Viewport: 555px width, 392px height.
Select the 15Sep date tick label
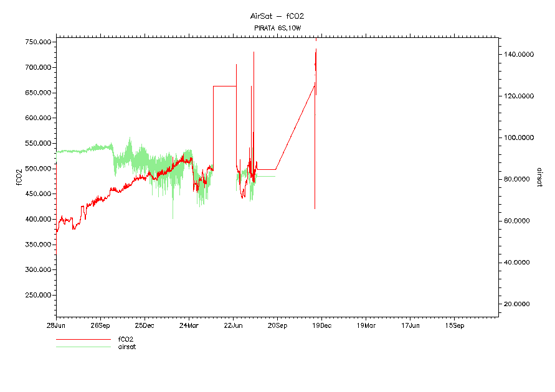click(x=454, y=325)
